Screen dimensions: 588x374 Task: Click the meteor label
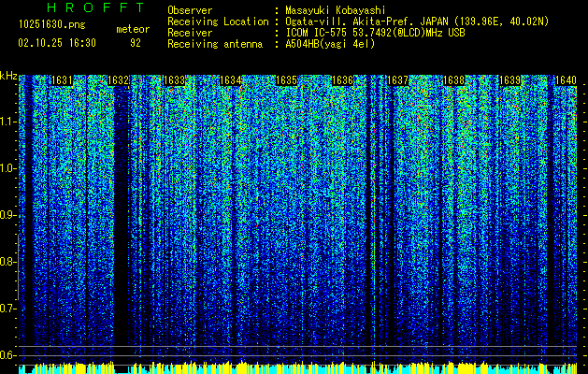tap(133, 29)
